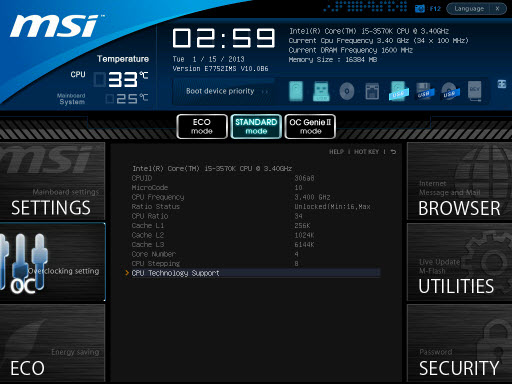Image resolution: width=512 pixels, height=384 pixels.
Task: Select the hard disk boot device icon
Action: pos(296,91)
